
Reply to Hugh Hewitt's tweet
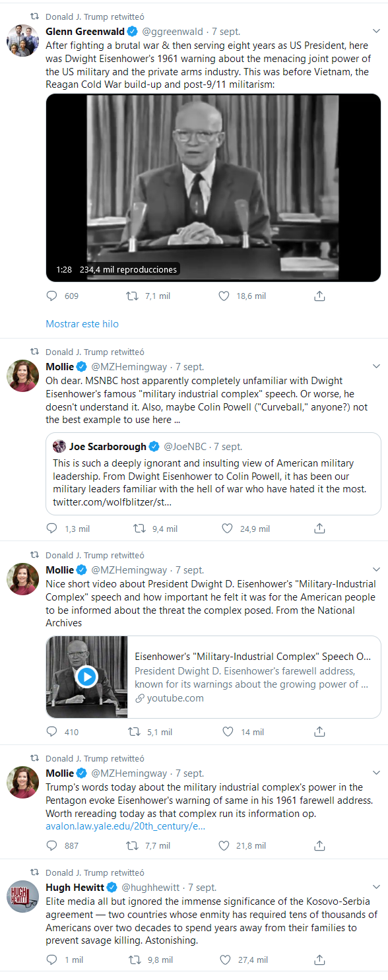[x=52, y=960]
